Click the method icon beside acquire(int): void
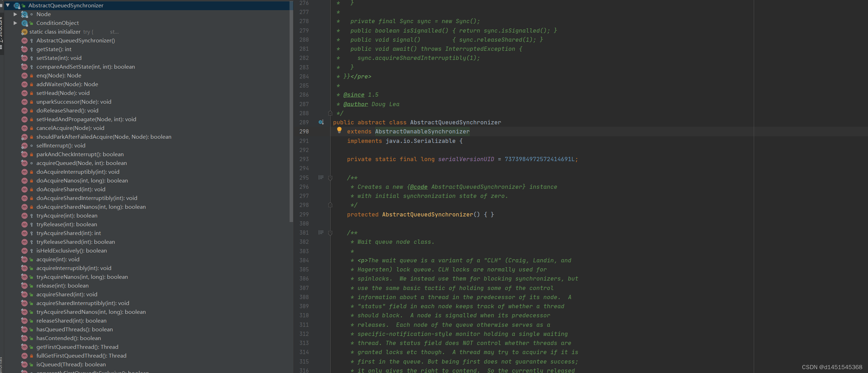This screenshot has height=373, width=868. pos(24,259)
